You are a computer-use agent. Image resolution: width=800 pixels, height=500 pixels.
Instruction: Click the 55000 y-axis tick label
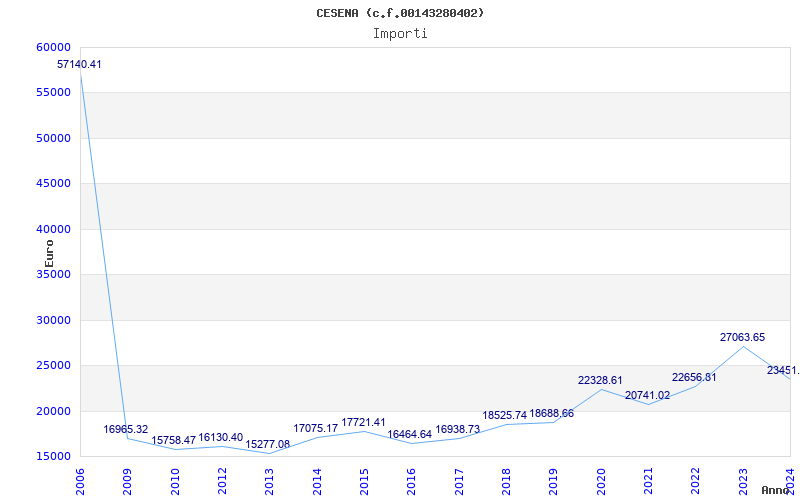point(54,92)
